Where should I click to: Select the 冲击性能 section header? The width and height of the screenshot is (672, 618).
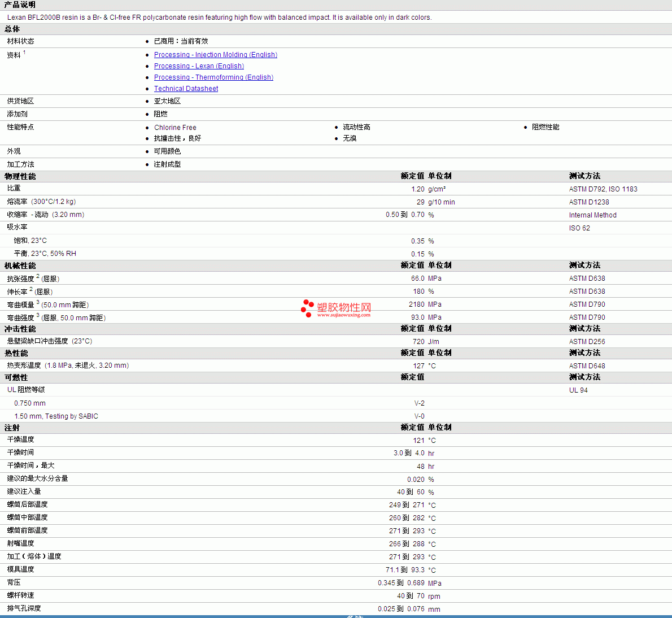pos(20,329)
